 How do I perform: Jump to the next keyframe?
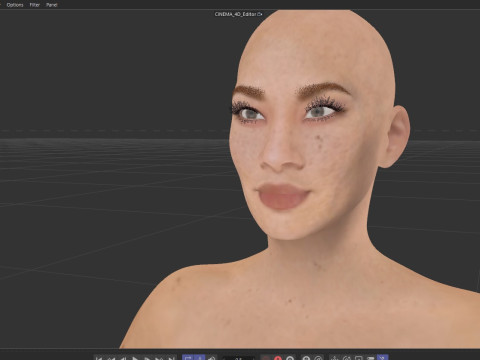159,358
